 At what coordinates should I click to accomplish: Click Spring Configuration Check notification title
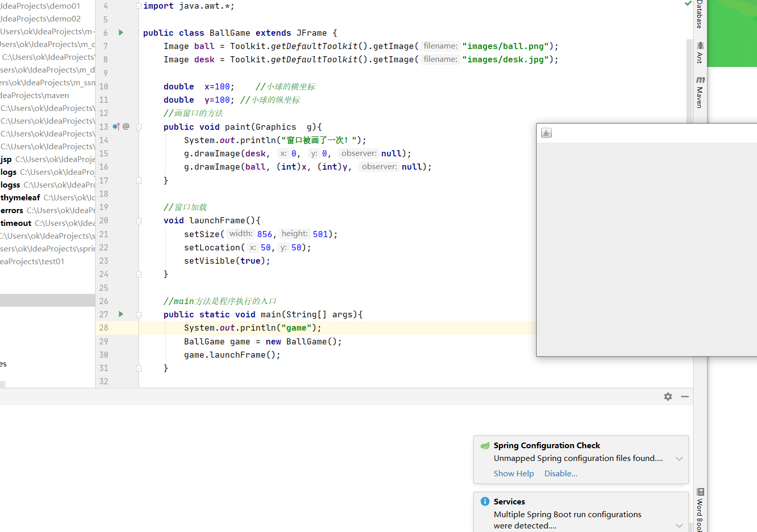click(547, 446)
